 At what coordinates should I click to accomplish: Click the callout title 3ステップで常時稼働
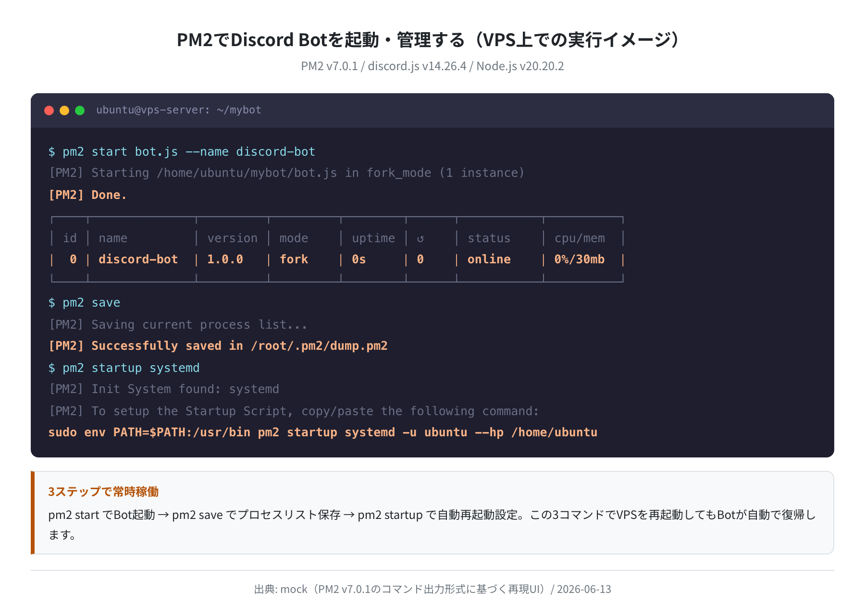[103, 492]
